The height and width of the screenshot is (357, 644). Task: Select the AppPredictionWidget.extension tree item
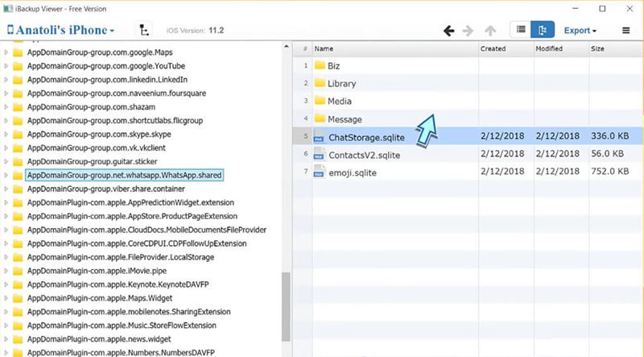pyautogui.click(x=130, y=202)
